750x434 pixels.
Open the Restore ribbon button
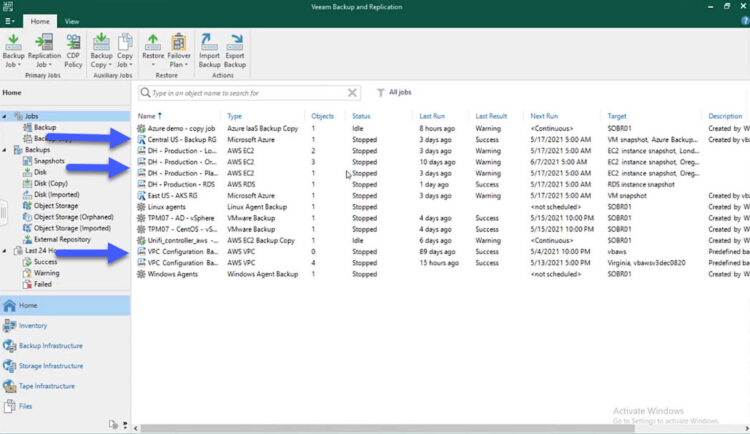(x=153, y=50)
